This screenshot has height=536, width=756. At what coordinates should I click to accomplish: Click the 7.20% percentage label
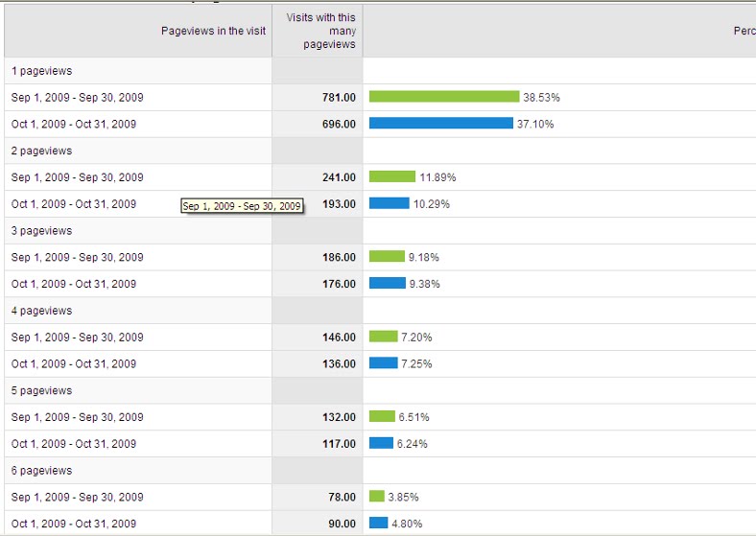click(416, 338)
